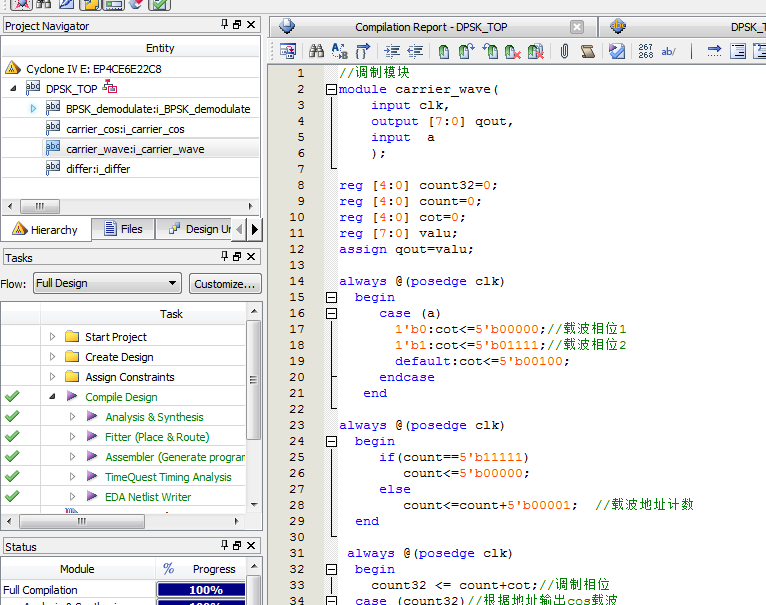The width and height of the screenshot is (766, 605).
Task: Click the Increase Indent toolbar icon
Action: 391,51
